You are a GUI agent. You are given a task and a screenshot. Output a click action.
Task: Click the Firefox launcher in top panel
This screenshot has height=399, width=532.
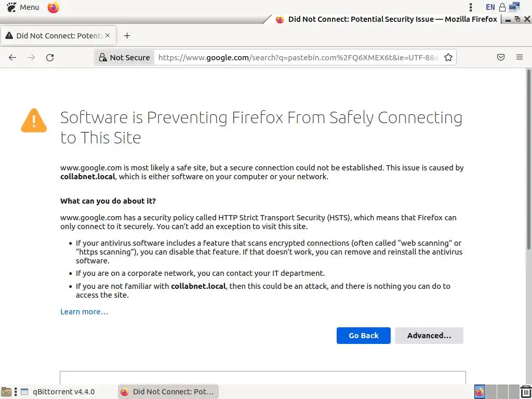point(54,7)
